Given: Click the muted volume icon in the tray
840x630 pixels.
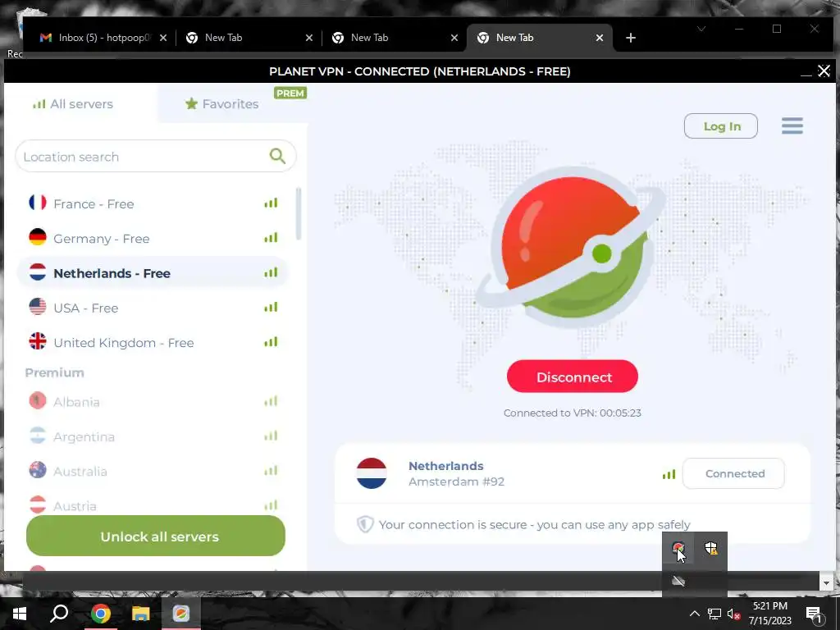Looking at the screenshot, I should (x=734, y=614).
